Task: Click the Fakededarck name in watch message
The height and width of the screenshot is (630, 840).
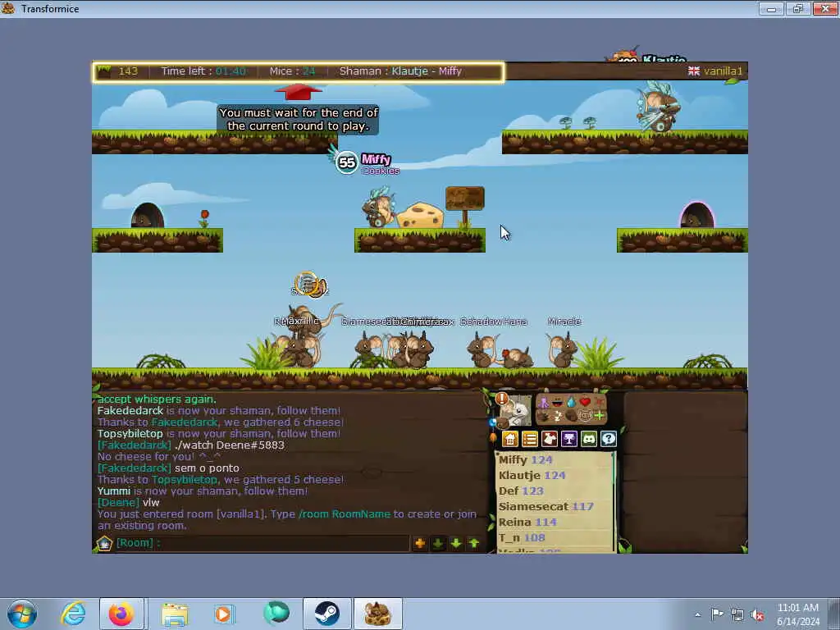Action: click(135, 445)
